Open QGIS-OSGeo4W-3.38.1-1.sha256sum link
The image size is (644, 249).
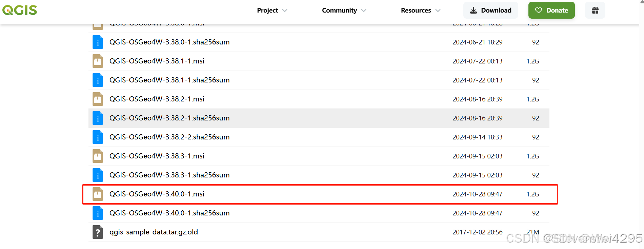(169, 80)
